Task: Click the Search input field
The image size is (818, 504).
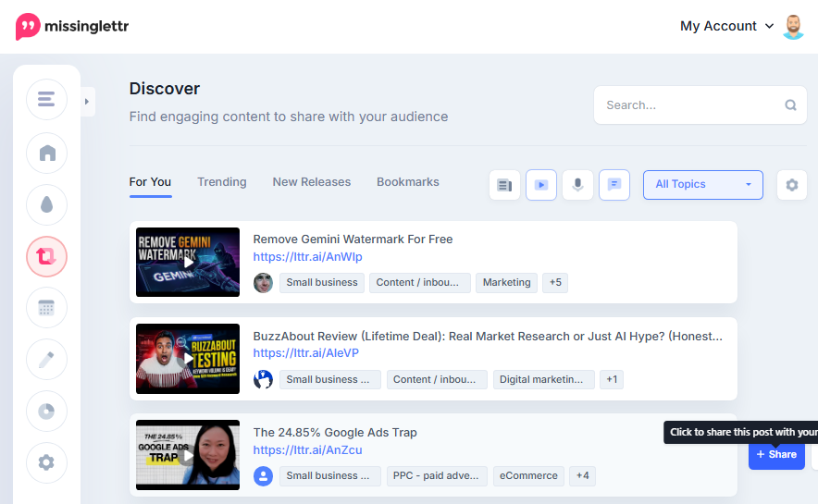Action: coord(700,105)
